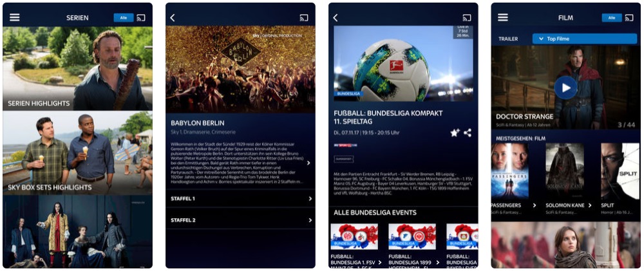This screenshot has width=644, height=271.
Task: Go back from the Bundesliga Kompakt page
Action: tap(335, 17)
